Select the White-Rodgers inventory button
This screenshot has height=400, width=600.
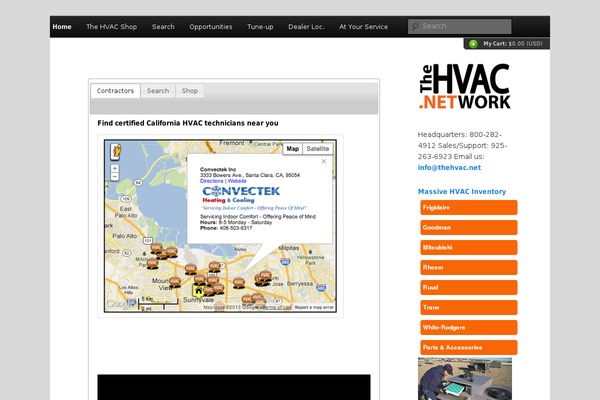click(x=469, y=327)
